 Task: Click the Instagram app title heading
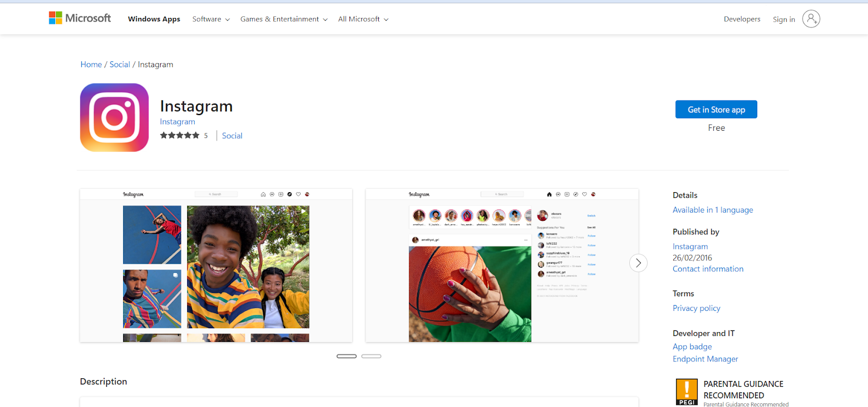coord(196,106)
